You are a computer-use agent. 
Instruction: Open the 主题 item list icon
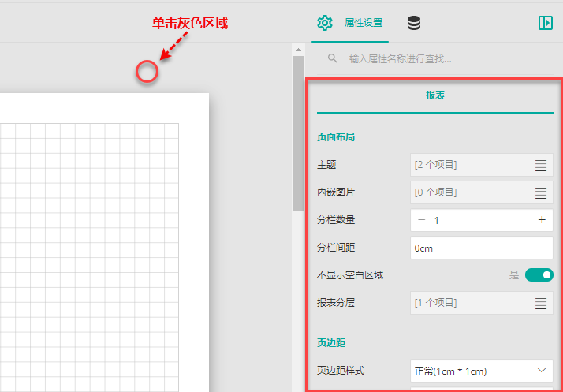click(x=541, y=165)
